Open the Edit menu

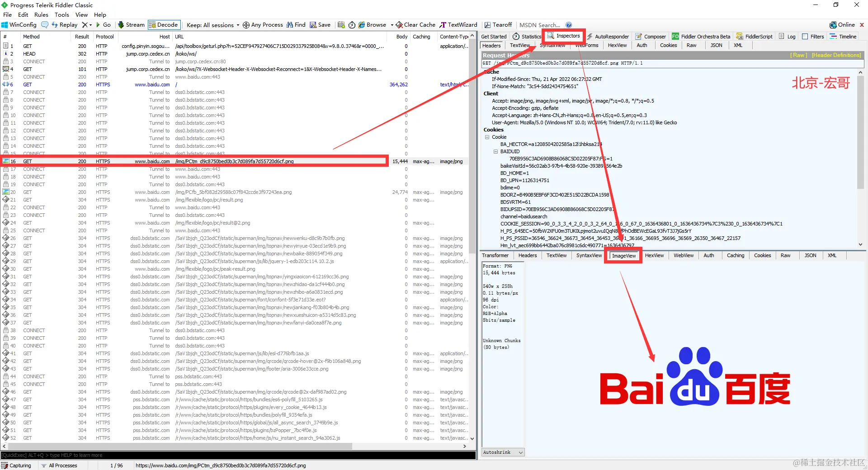pos(23,14)
